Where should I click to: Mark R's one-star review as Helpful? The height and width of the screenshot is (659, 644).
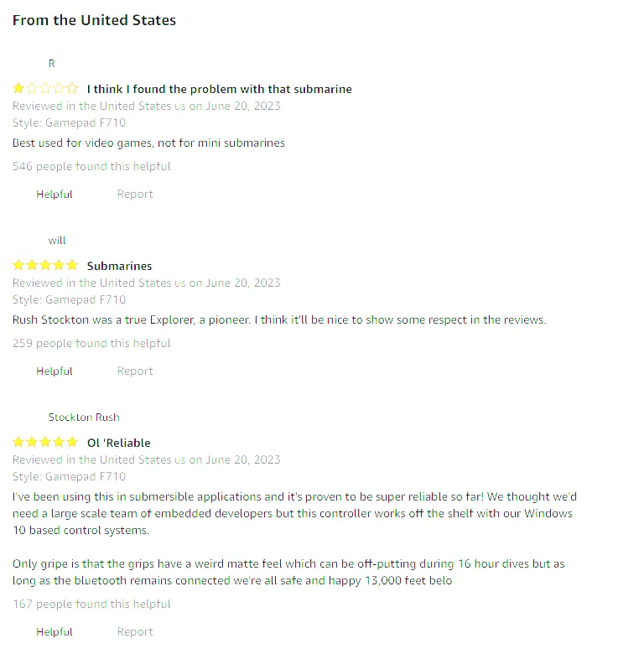tap(55, 195)
